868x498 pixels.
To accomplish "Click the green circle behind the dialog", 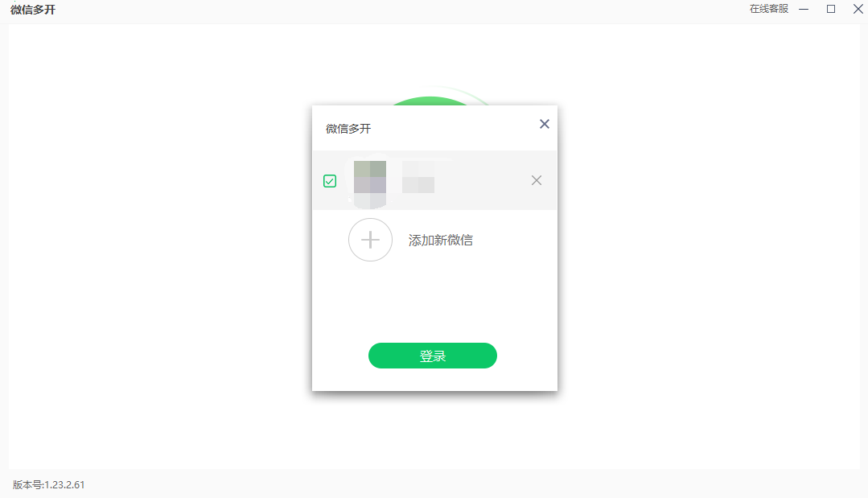I will [430, 100].
